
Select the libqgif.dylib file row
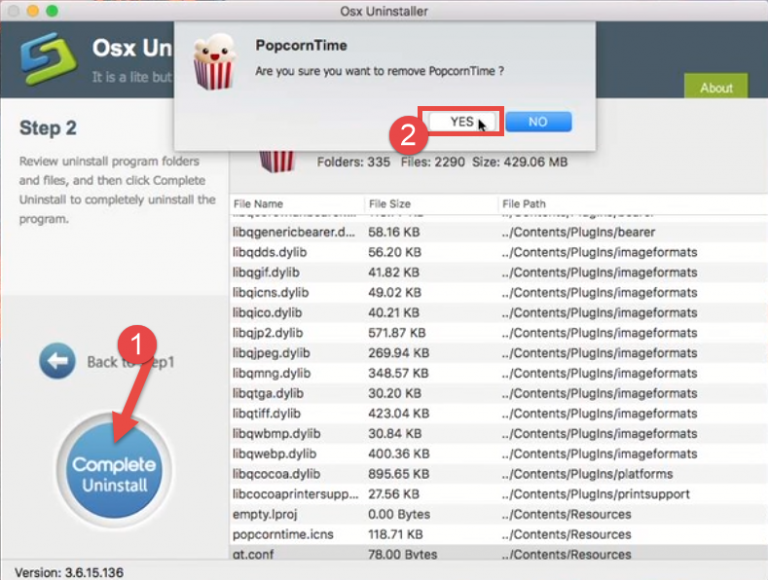(x=499, y=272)
